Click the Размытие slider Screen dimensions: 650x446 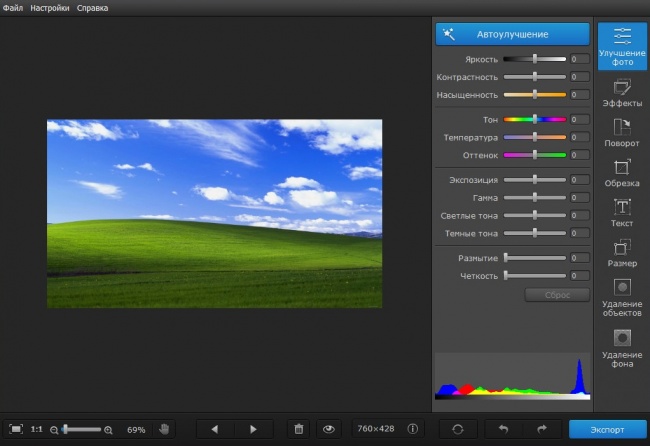[x=535, y=258]
